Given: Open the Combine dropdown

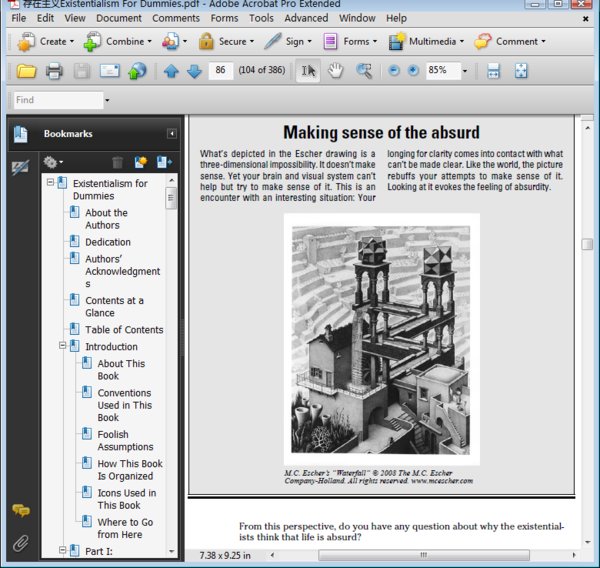Looking at the screenshot, I should pyautogui.click(x=117, y=41).
